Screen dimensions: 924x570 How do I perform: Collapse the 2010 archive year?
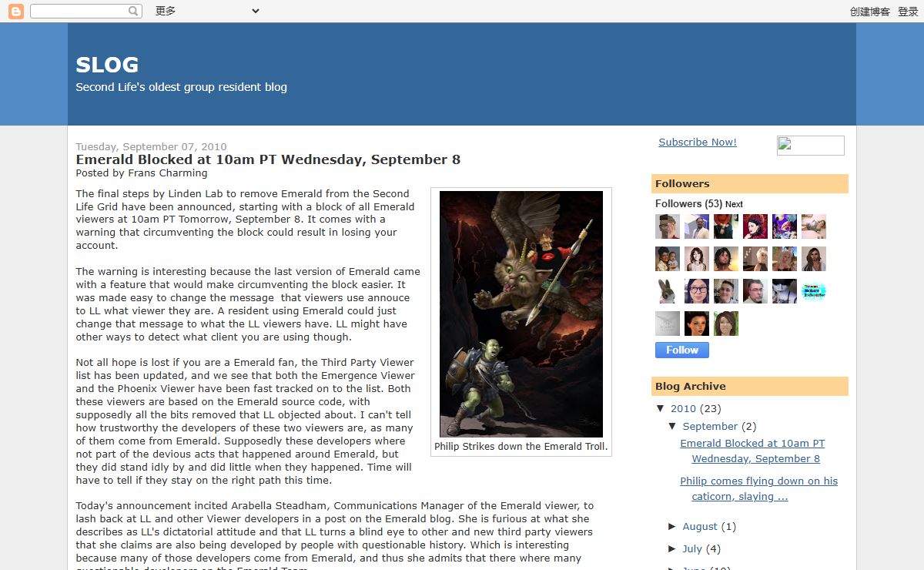(x=661, y=408)
